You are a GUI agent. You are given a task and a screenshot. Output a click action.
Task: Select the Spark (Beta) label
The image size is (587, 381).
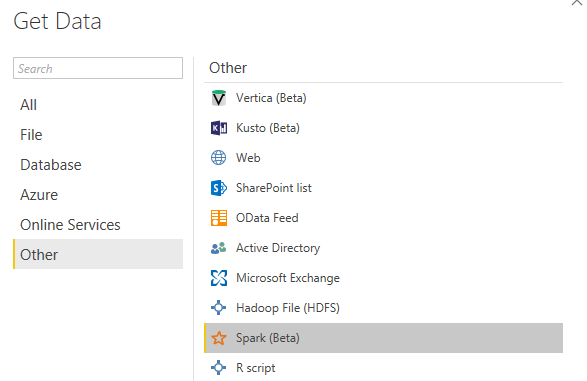268,338
